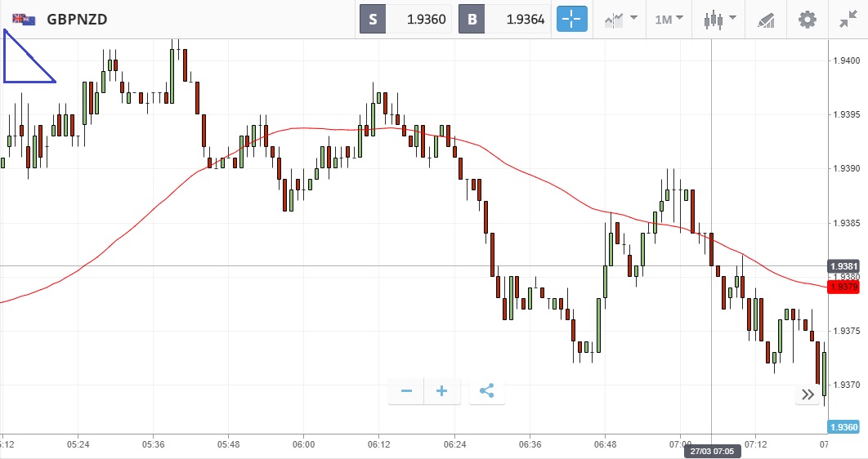
Task: Click the GBPNZD symbol name
Action: (x=77, y=19)
